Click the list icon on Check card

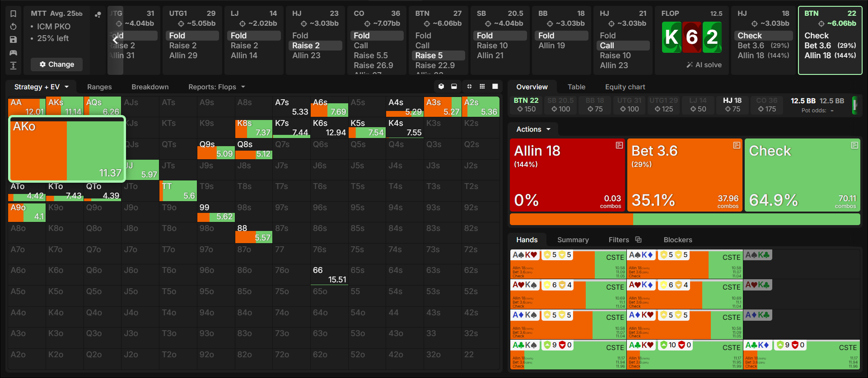pos(854,145)
